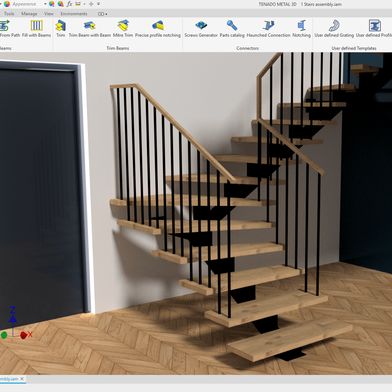392x392 pixels.
Task: Open the fx parameters tool
Action: point(69,4)
